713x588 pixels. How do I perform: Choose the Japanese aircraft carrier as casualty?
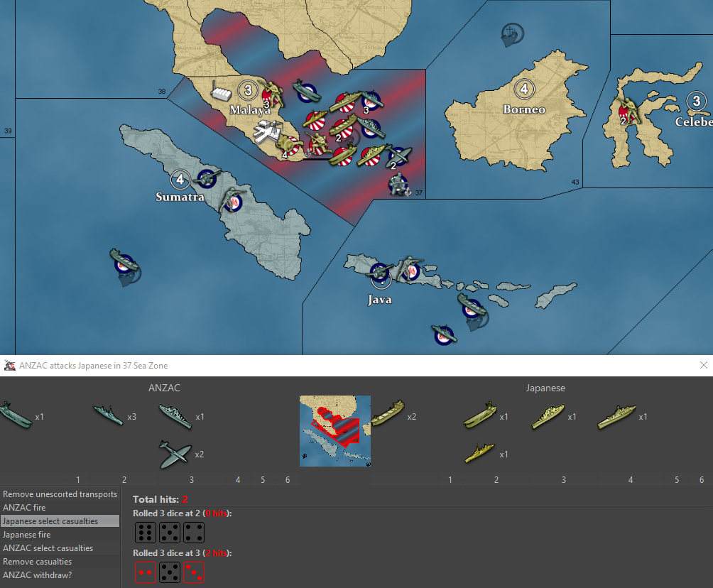click(x=479, y=416)
